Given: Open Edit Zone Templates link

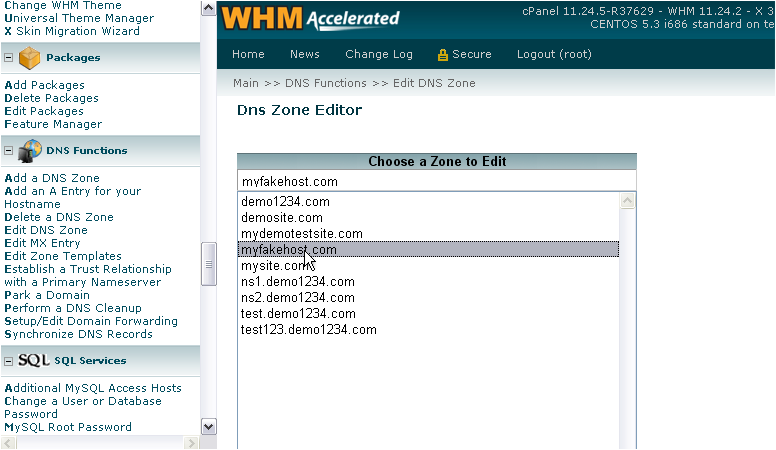Looking at the screenshot, I should tap(63, 256).
